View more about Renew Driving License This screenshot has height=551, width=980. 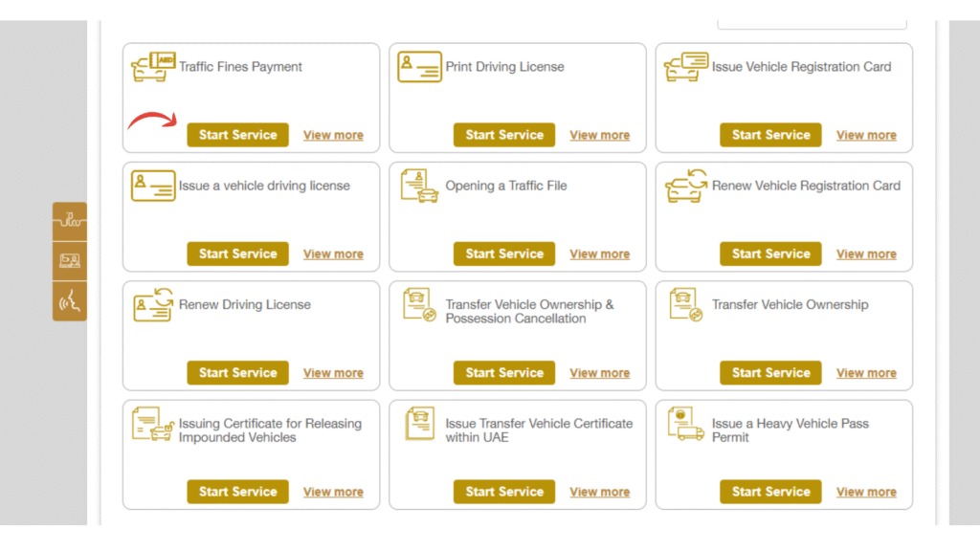point(333,372)
